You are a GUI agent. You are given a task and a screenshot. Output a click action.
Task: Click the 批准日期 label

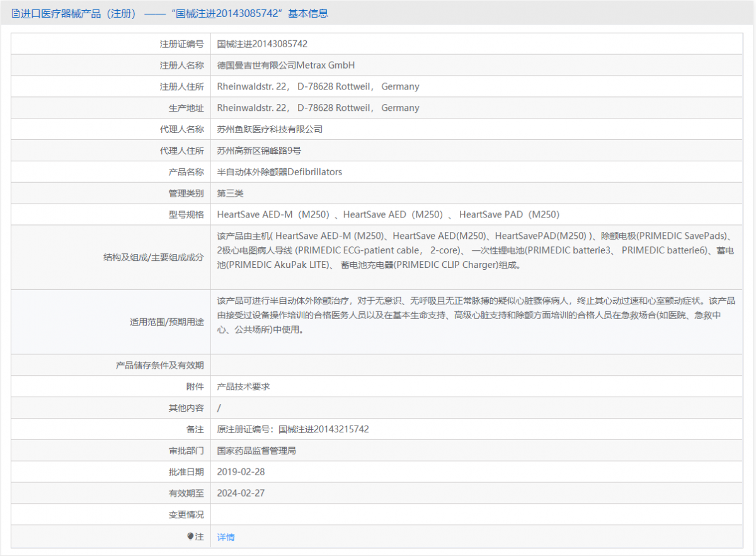186,472
